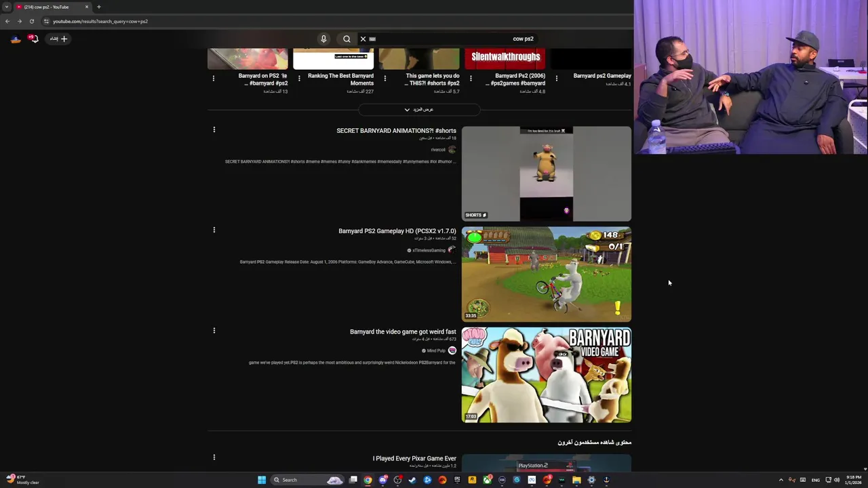
Task: Open the rivercoll channel link
Action: [438, 150]
